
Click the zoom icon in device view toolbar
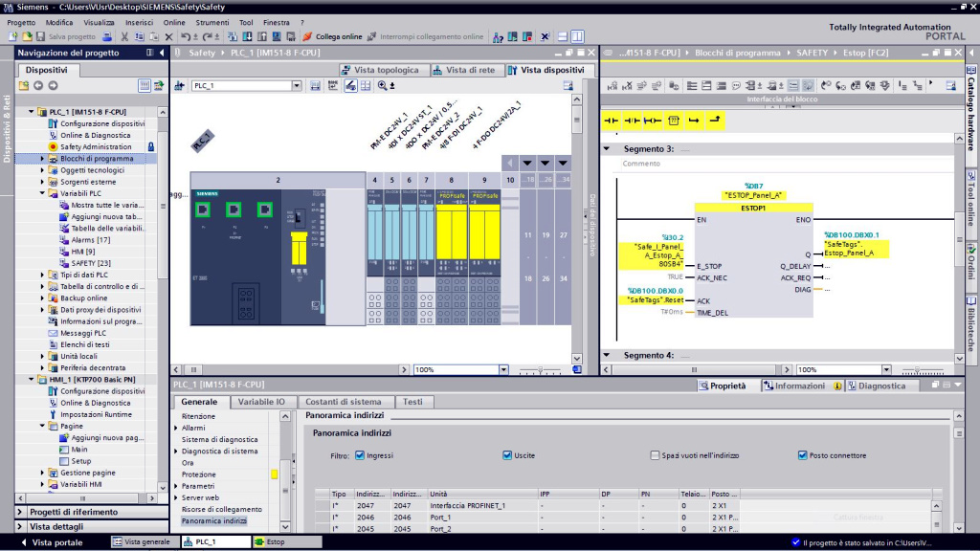[383, 85]
